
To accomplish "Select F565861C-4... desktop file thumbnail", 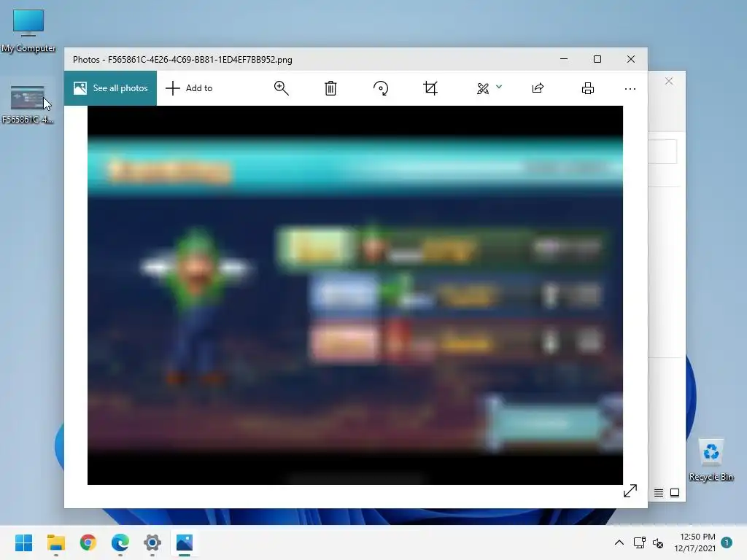I will pyautogui.click(x=28, y=105).
